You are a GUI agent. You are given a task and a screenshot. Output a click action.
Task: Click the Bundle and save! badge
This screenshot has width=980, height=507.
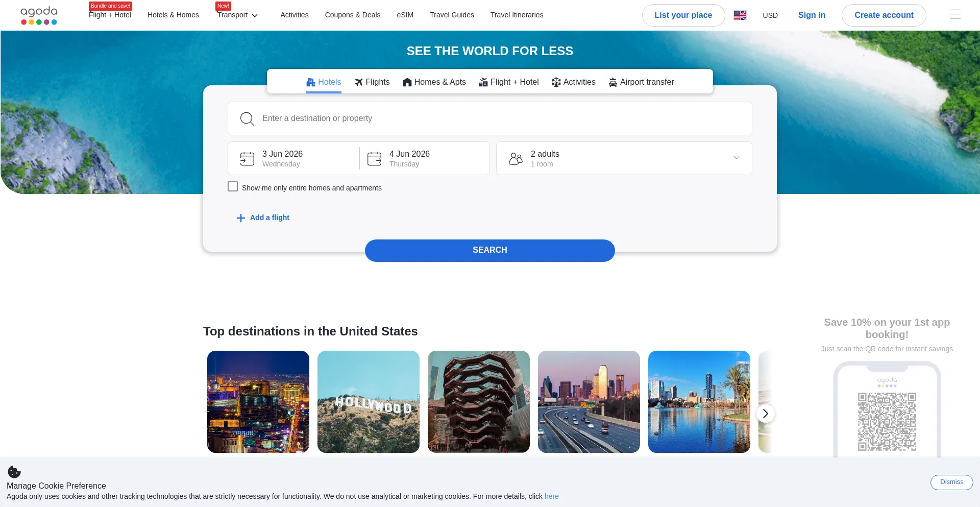click(110, 6)
